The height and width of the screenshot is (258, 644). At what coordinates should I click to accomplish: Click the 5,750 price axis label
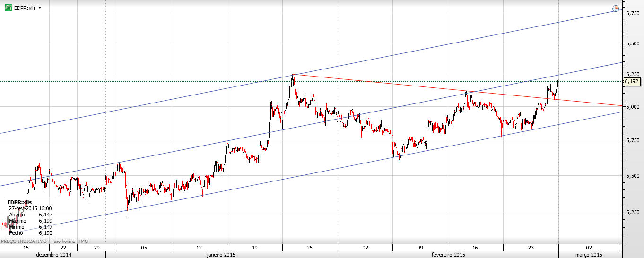coord(632,140)
